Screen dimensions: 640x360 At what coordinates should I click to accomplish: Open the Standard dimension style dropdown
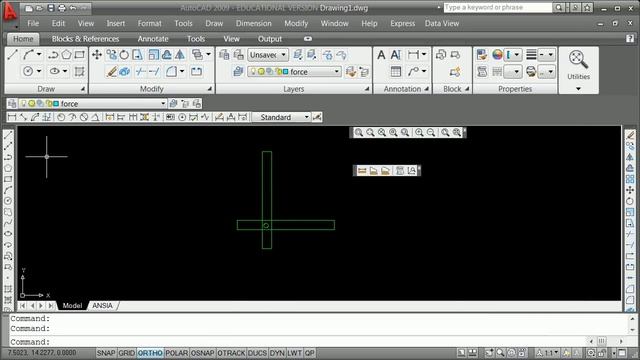pyautogui.click(x=307, y=117)
